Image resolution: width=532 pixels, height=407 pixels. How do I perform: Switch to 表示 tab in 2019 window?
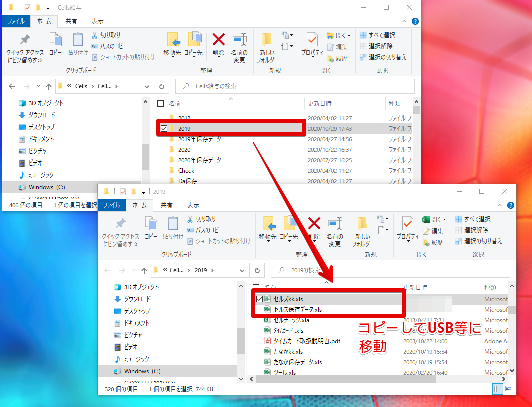coord(193,205)
